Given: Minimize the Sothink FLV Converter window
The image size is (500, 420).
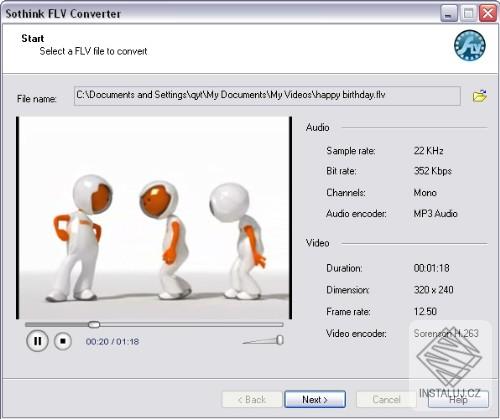Looking at the screenshot, I should pos(449,14).
